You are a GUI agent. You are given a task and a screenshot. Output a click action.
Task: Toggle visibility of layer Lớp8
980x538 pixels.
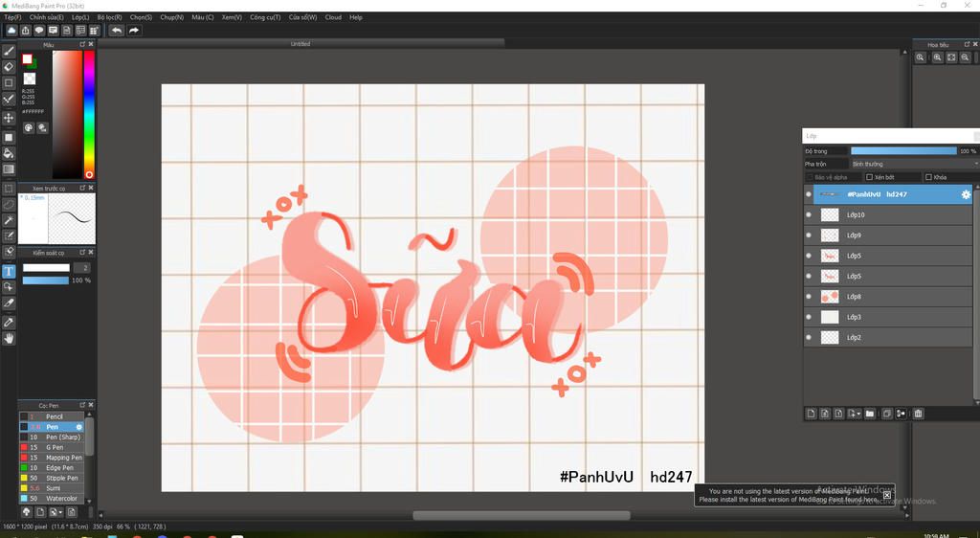[809, 297]
